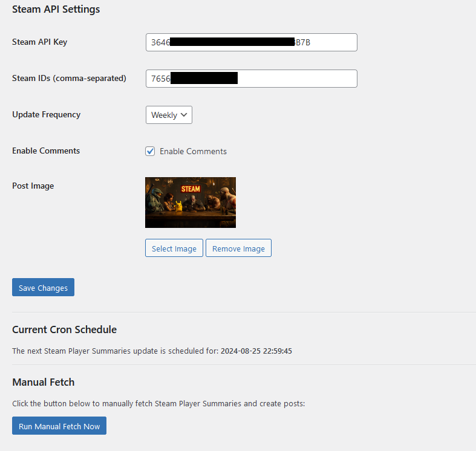The image size is (476, 451).
Task: Start Run Manual Fetch Now
Action: (59, 426)
